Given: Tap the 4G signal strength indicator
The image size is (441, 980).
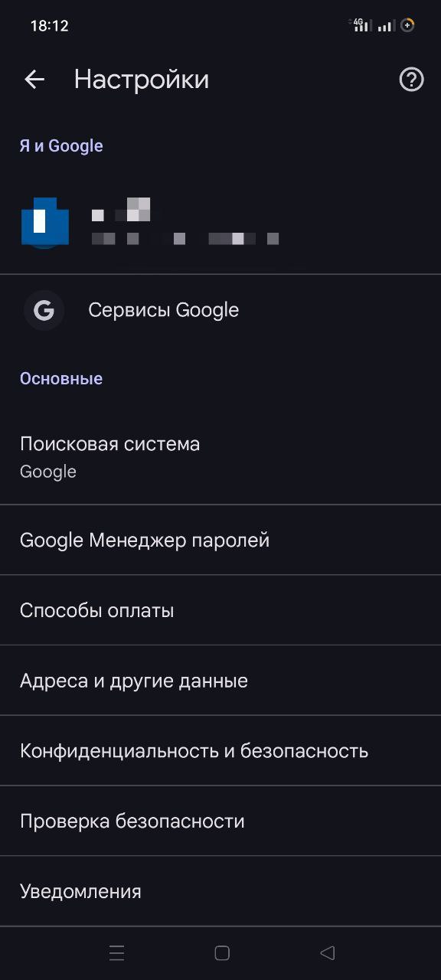Looking at the screenshot, I should point(360,25).
